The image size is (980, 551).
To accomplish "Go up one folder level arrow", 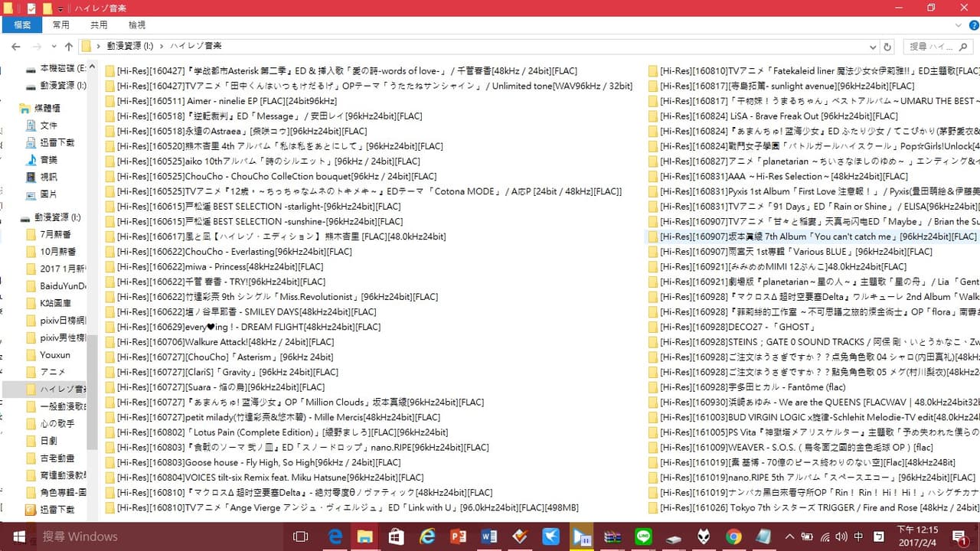I will [69, 47].
